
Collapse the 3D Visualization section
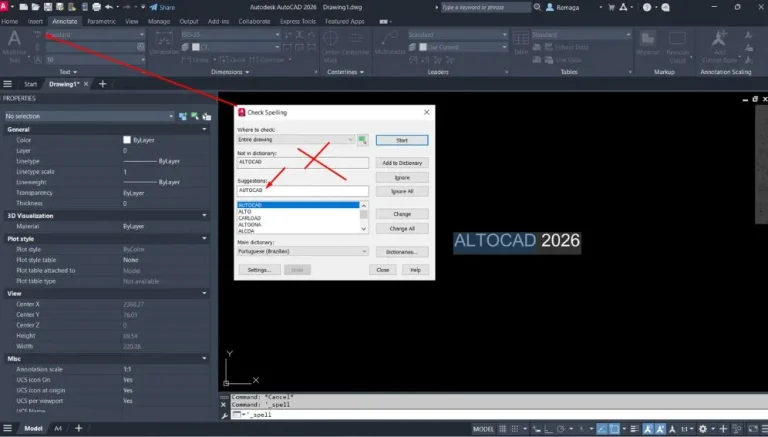pyautogui.click(x=204, y=216)
